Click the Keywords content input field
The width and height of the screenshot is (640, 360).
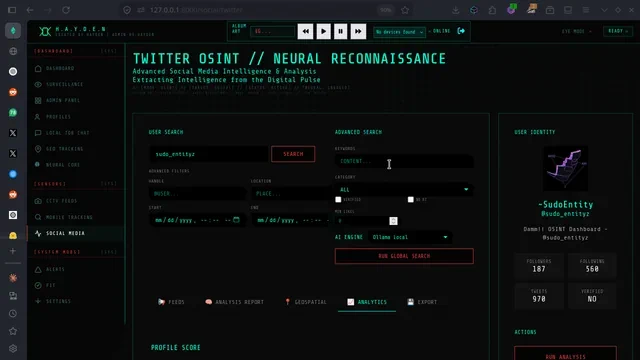(404, 161)
